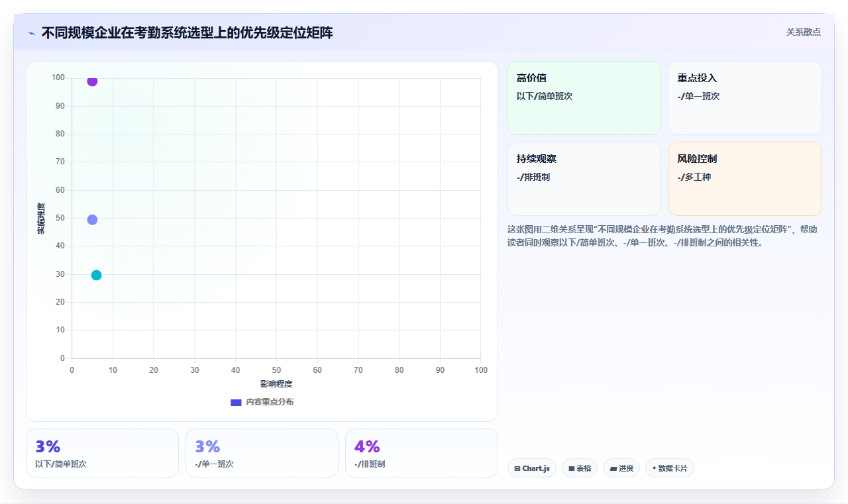Click the 内容重点分布 legend label
The image size is (848, 504).
(x=270, y=402)
